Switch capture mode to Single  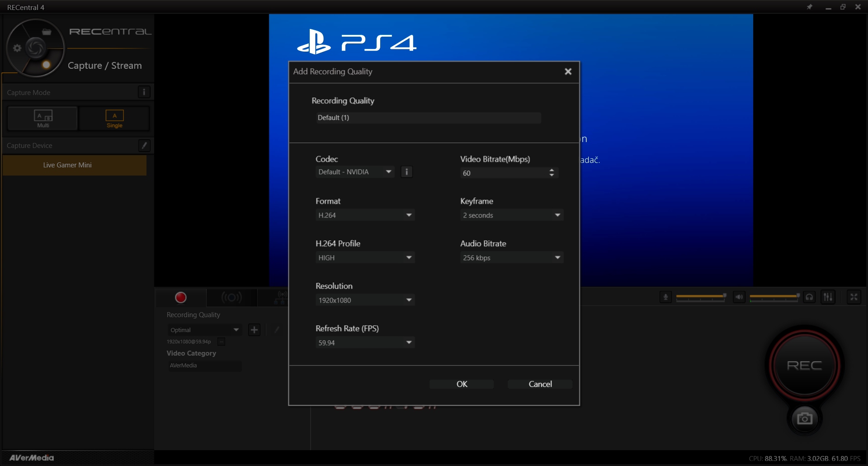114,119
